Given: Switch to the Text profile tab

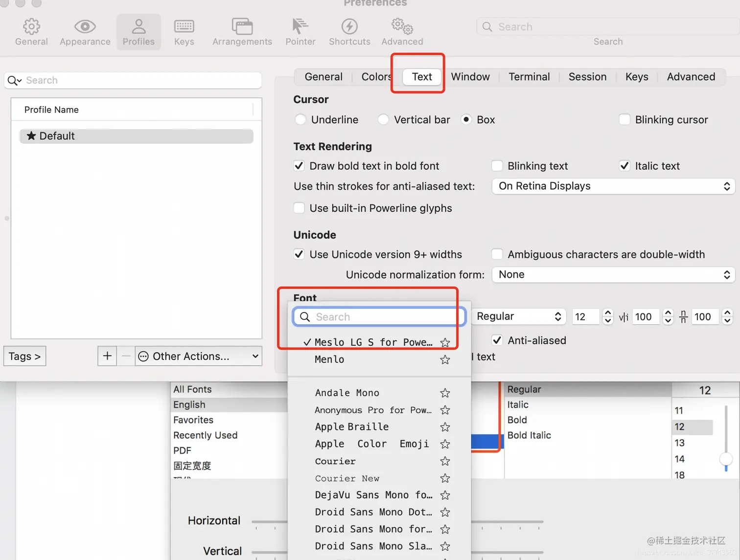Looking at the screenshot, I should 422,77.
